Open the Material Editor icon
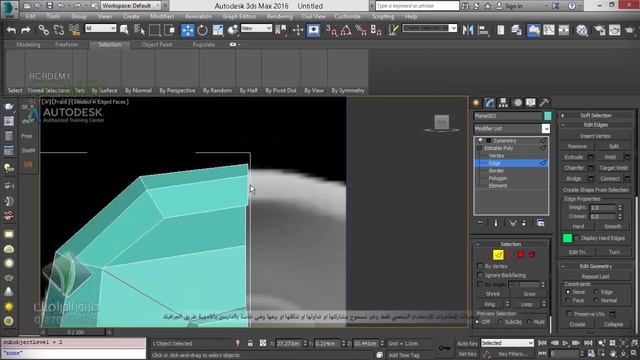 pos(582,30)
